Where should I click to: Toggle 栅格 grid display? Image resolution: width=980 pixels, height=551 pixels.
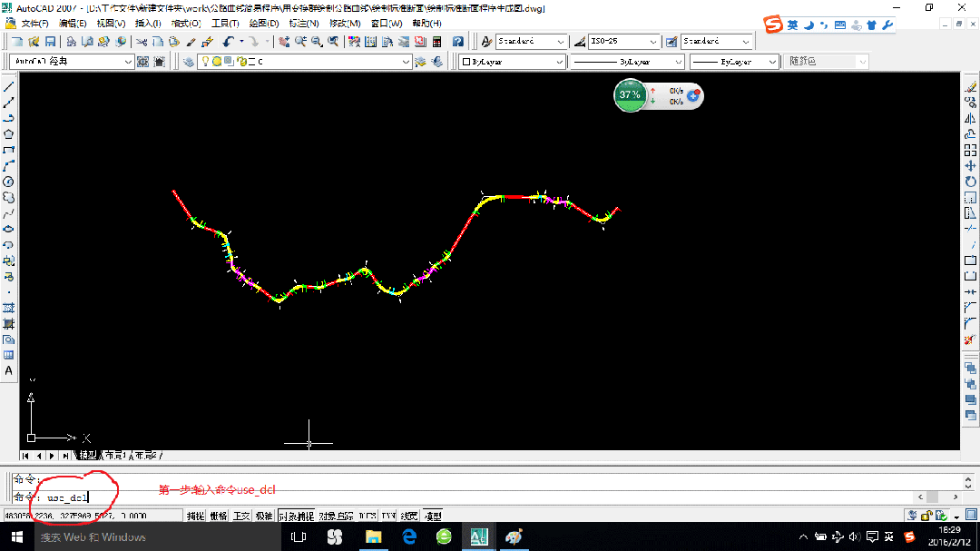coord(218,516)
